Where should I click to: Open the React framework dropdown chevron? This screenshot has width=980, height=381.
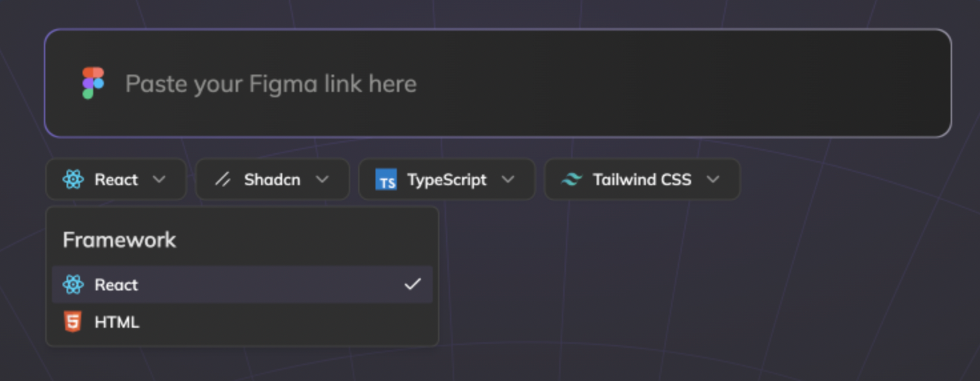coord(159,179)
